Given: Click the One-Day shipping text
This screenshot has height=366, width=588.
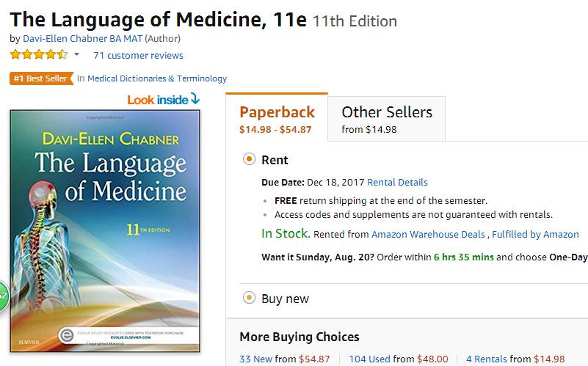Looking at the screenshot, I should coord(569,257).
